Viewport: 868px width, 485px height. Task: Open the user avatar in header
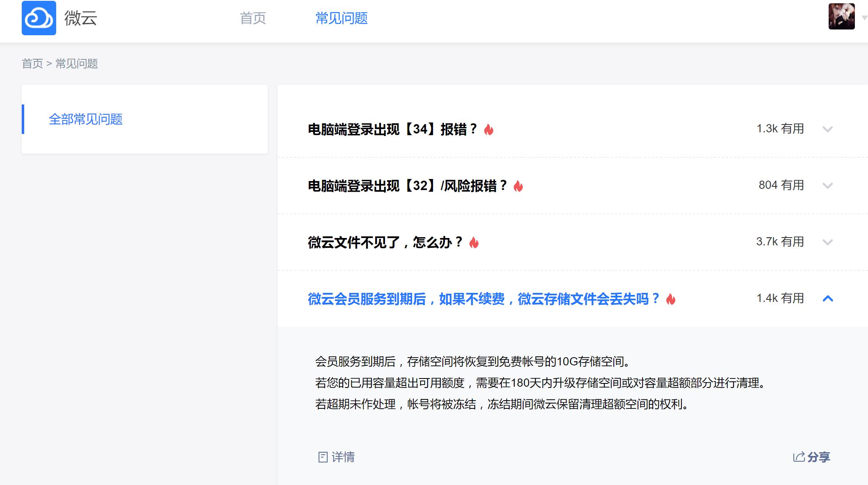point(841,16)
